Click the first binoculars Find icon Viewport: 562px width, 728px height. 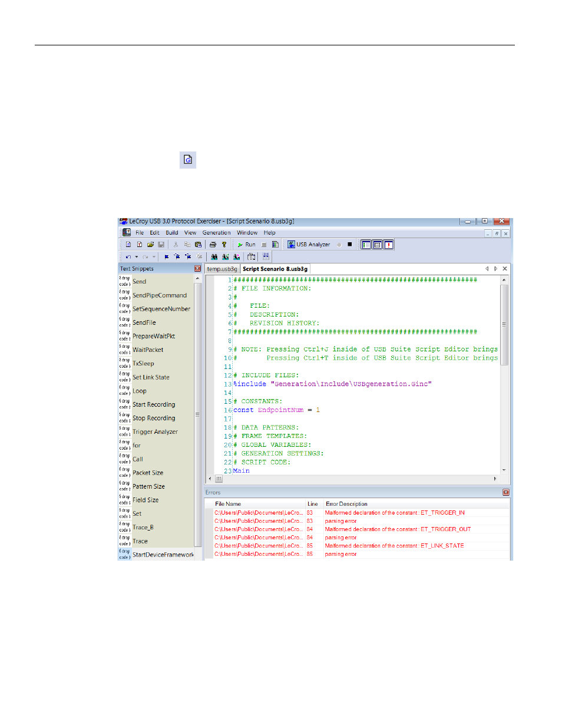click(214, 257)
